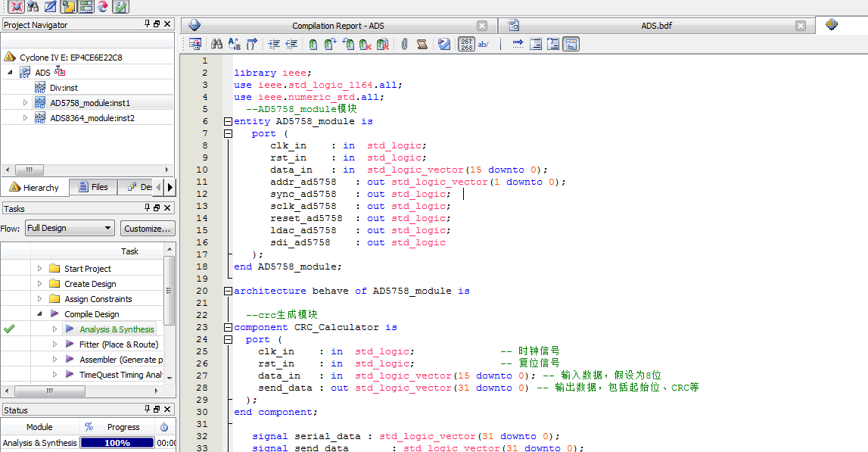Viewport: 868px width, 452px height.
Task: Click the scroll-shaped template icon
Action: click(422, 44)
